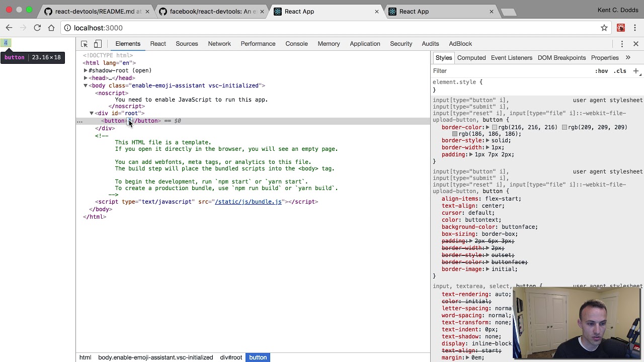
Task: Click the element.style rule block
Action: click(x=537, y=86)
